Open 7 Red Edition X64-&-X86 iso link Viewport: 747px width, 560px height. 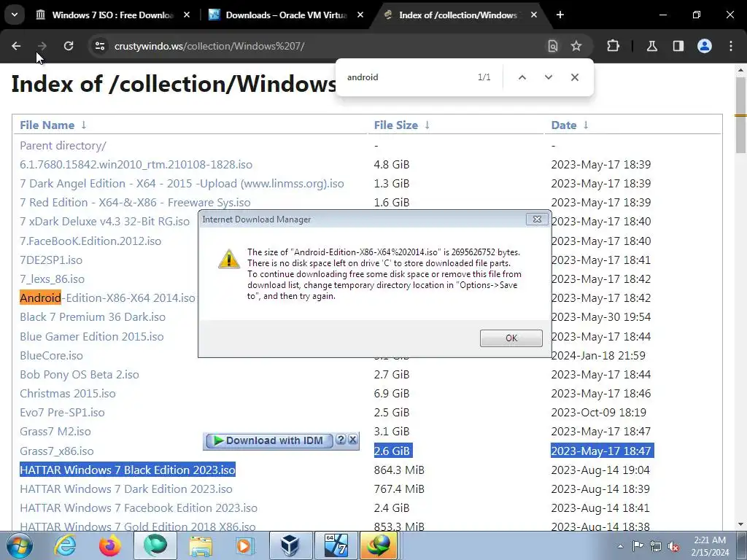pos(135,203)
